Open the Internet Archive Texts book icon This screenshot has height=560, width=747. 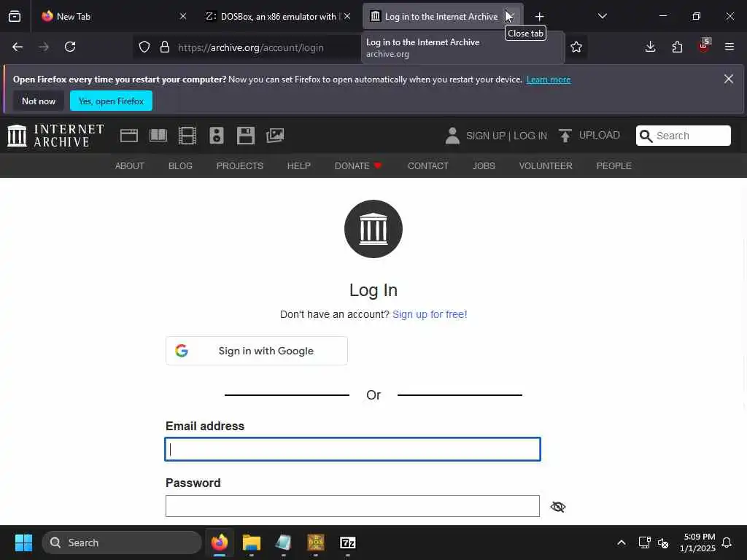pos(158,136)
